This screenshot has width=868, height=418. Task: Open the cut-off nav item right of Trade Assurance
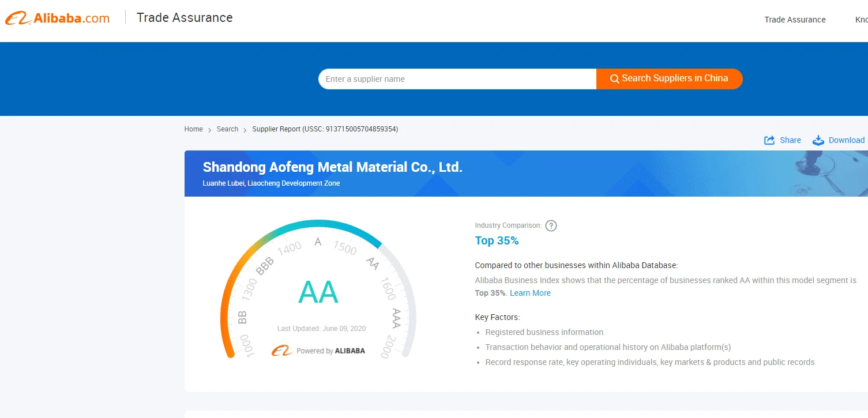click(x=861, y=20)
